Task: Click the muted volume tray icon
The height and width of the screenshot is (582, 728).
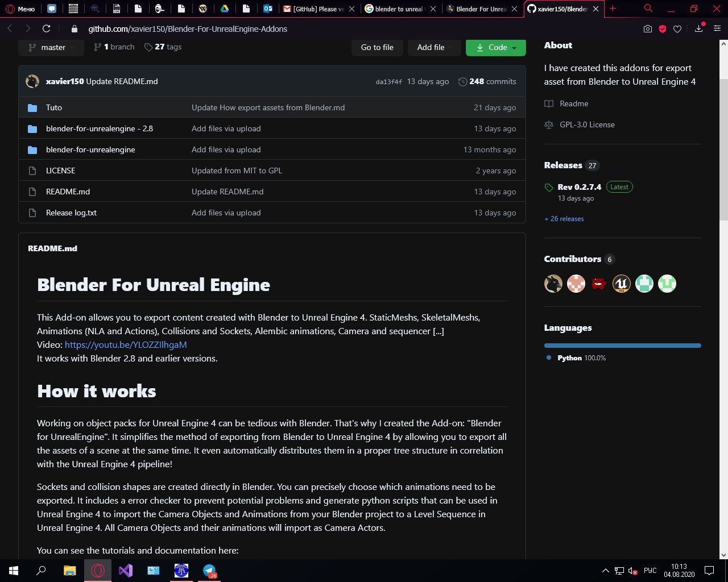Action: click(x=632, y=571)
